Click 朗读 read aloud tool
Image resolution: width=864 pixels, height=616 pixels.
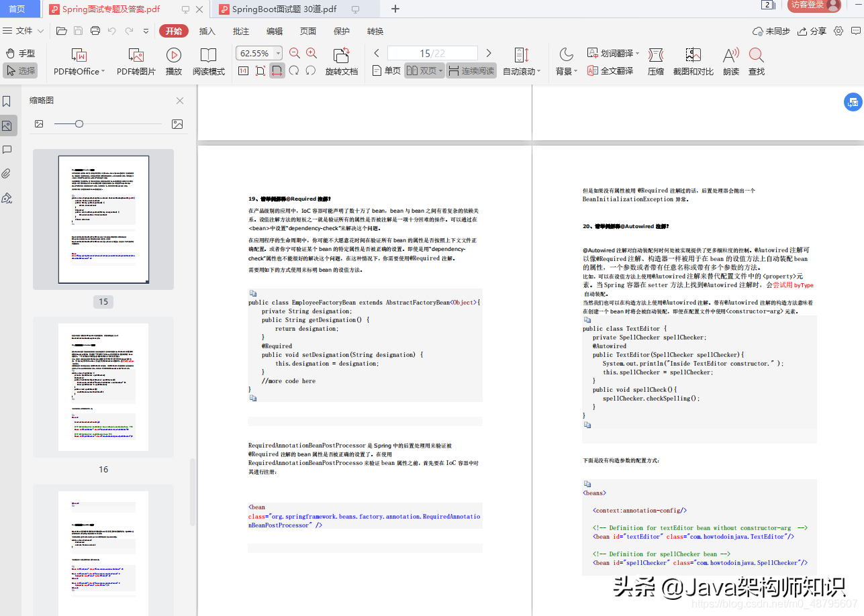pos(731,62)
